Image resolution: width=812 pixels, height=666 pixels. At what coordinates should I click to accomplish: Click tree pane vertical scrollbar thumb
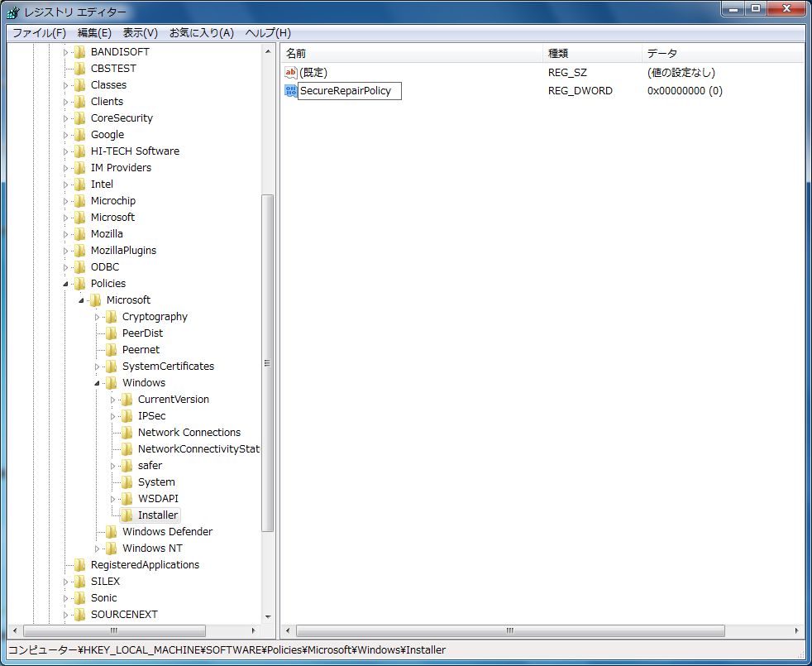[267, 363]
